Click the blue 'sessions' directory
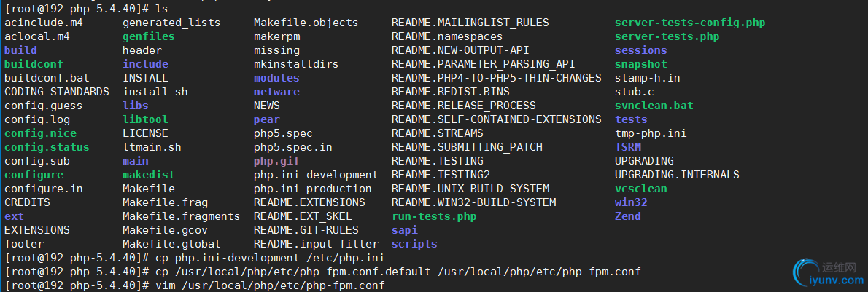 click(x=641, y=50)
